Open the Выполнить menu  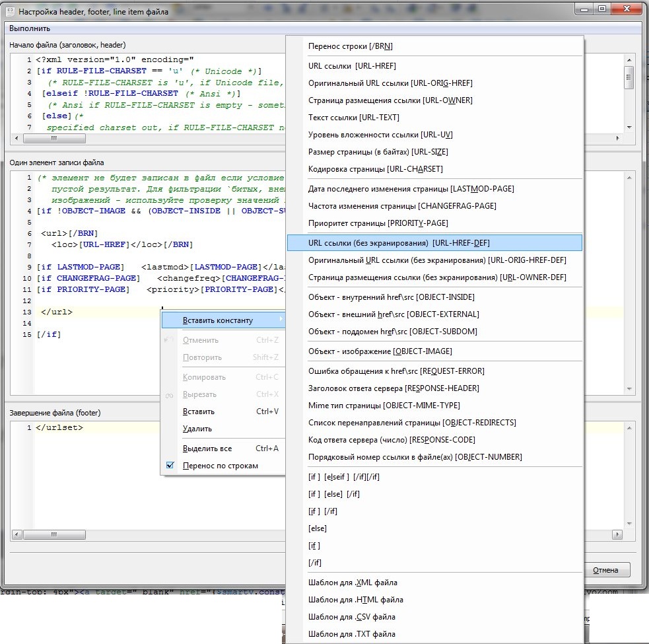pos(30,28)
